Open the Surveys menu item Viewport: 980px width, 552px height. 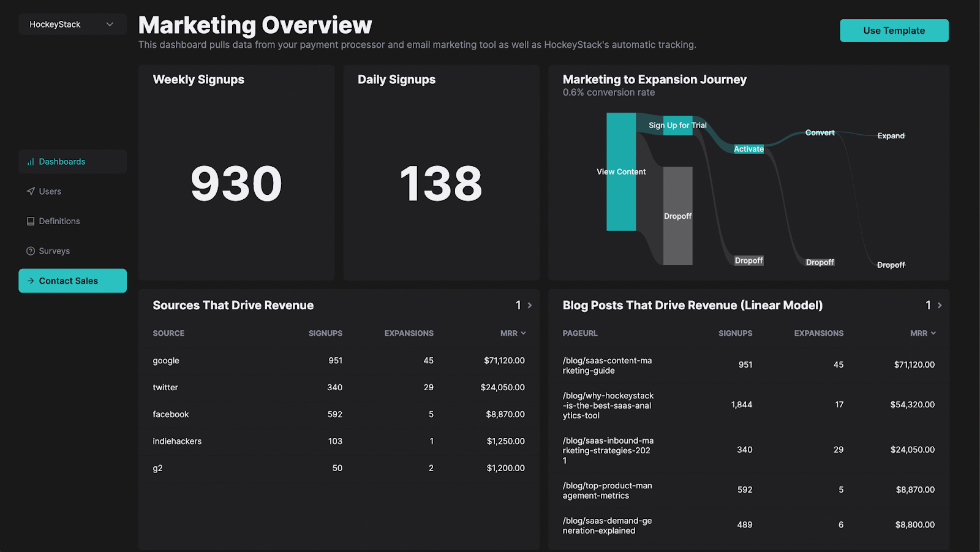[55, 251]
